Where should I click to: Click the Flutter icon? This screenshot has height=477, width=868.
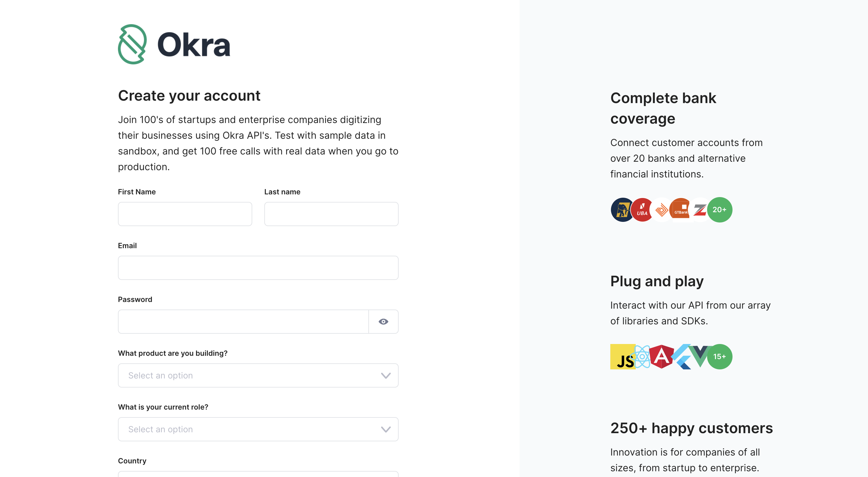click(x=681, y=356)
